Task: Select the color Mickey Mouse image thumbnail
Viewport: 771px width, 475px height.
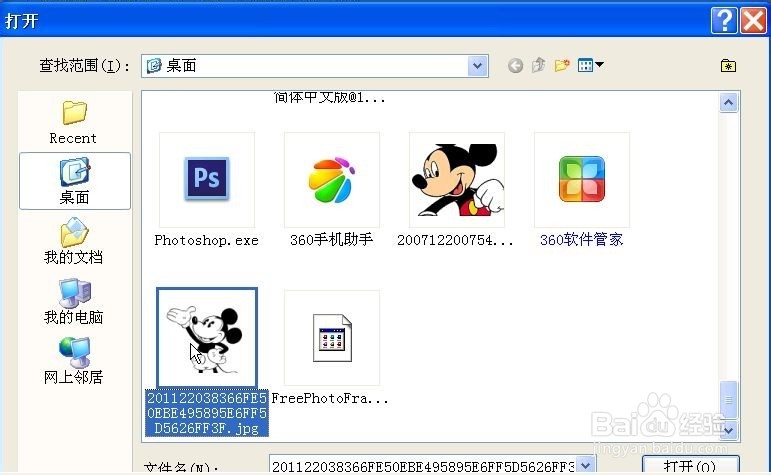Action: 457,179
